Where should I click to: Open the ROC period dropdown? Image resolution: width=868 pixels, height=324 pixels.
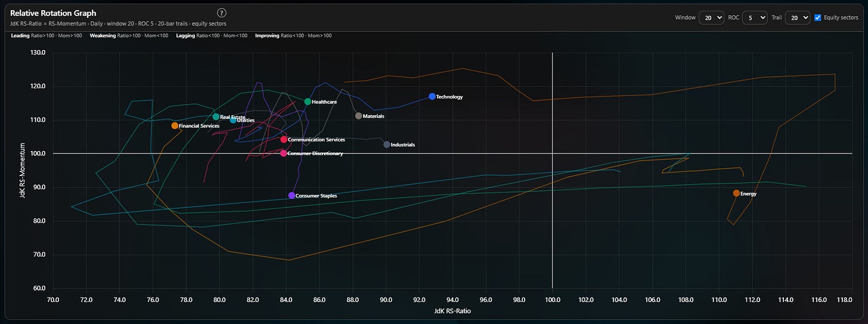click(x=754, y=18)
